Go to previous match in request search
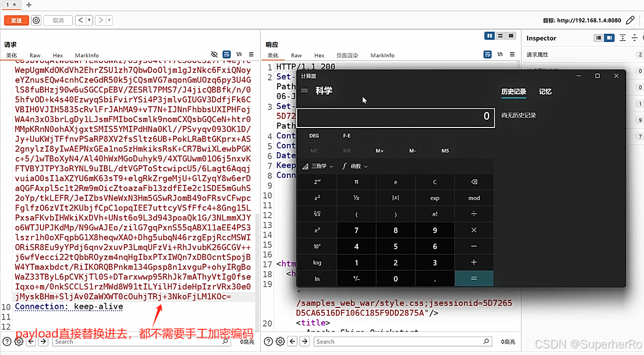The width and height of the screenshot is (644, 355). point(31,341)
